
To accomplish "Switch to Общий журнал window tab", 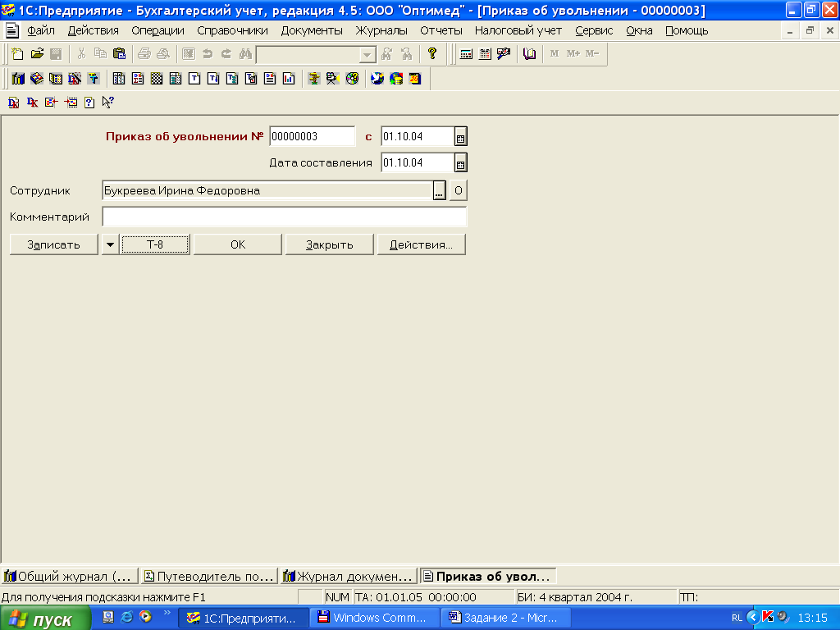I will tap(69, 577).
